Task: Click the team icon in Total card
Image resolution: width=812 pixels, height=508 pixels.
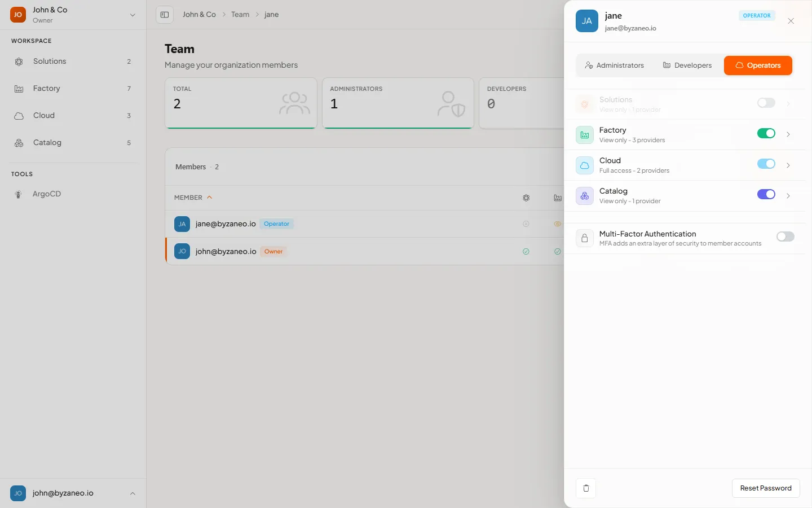Action: [x=294, y=104]
